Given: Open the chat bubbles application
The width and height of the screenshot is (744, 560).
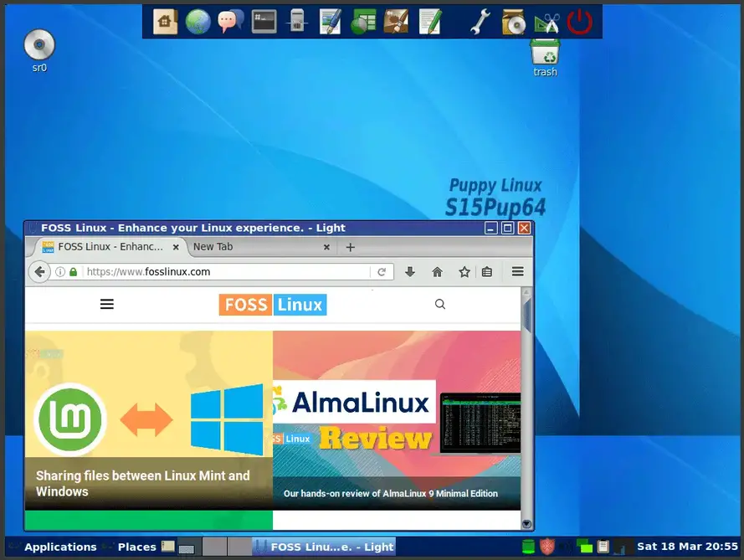Looking at the screenshot, I should (x=231, y=22).
